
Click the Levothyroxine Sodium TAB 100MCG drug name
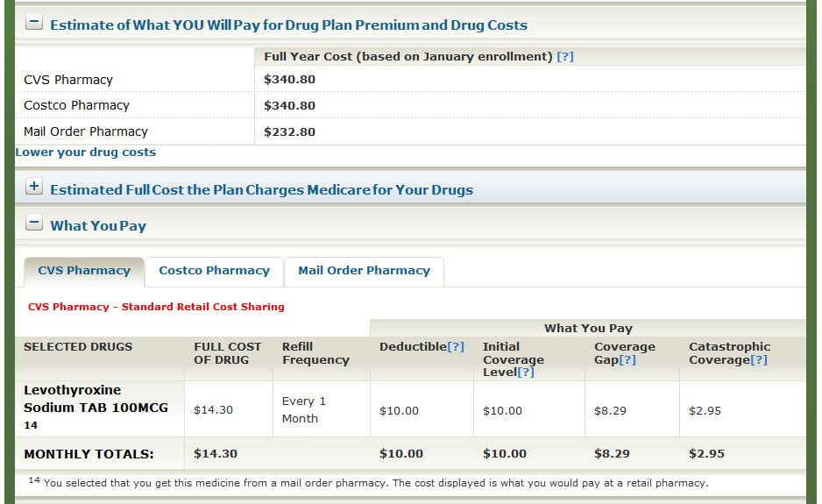96,399
